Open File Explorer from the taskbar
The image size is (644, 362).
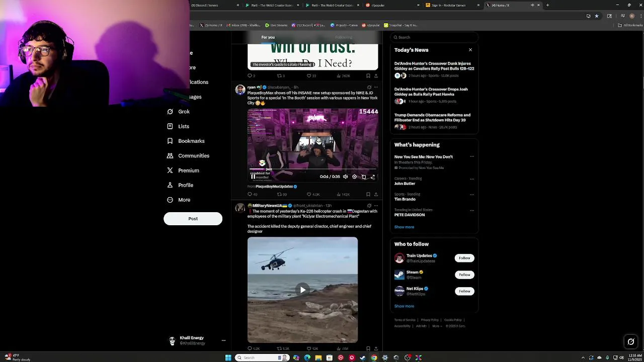pyautogui.click(x=318, y=357)
